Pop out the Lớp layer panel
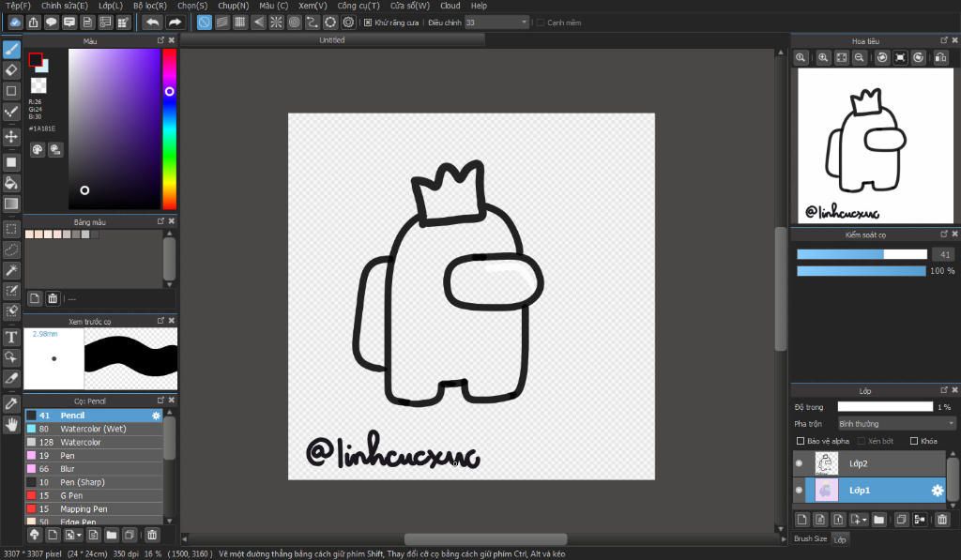 (944, 390)
